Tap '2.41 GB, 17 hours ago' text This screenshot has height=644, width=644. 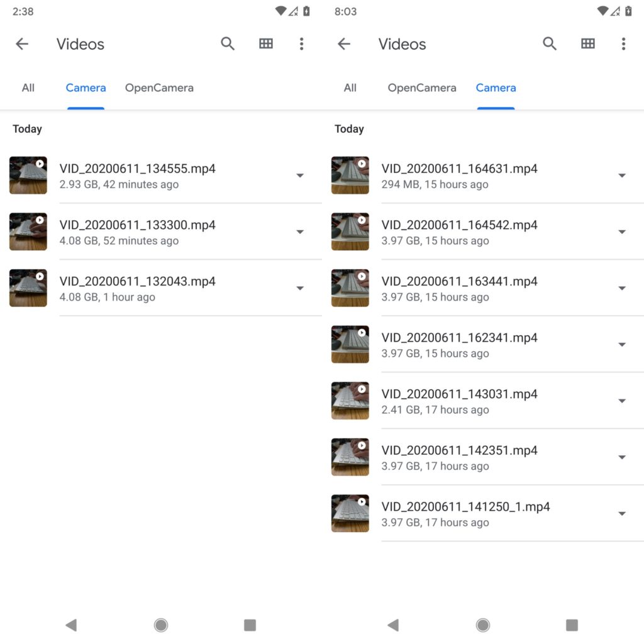tap(435, 410)
